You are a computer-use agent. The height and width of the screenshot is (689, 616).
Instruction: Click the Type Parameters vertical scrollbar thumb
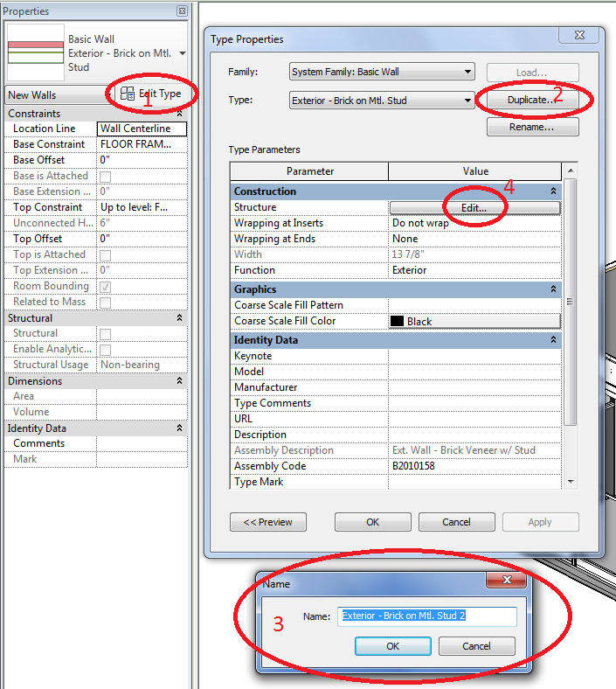click(571, 302)
